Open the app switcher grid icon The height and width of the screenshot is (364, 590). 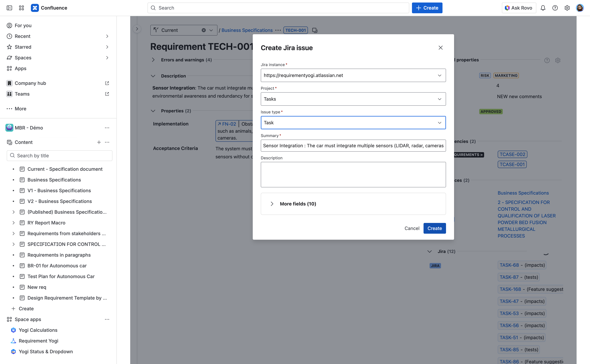point(21,8)
